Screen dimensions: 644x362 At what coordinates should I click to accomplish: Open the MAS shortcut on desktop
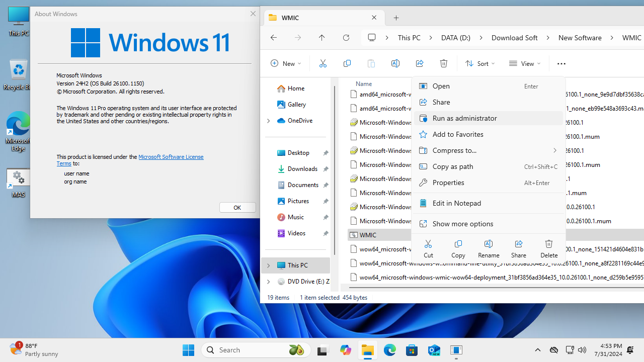point(18,183)
